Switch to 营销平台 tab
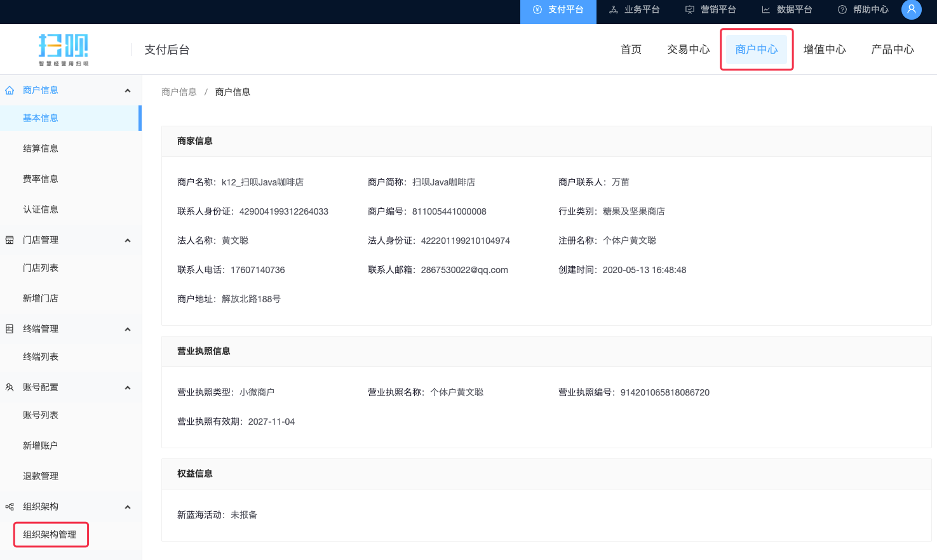937x560 pixels. [x=711, y=10]
